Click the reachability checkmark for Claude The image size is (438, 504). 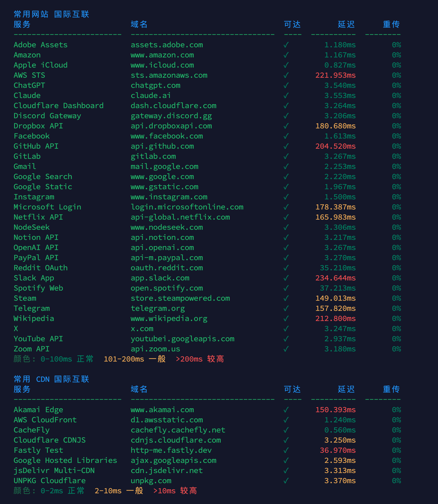pos(286,95)
